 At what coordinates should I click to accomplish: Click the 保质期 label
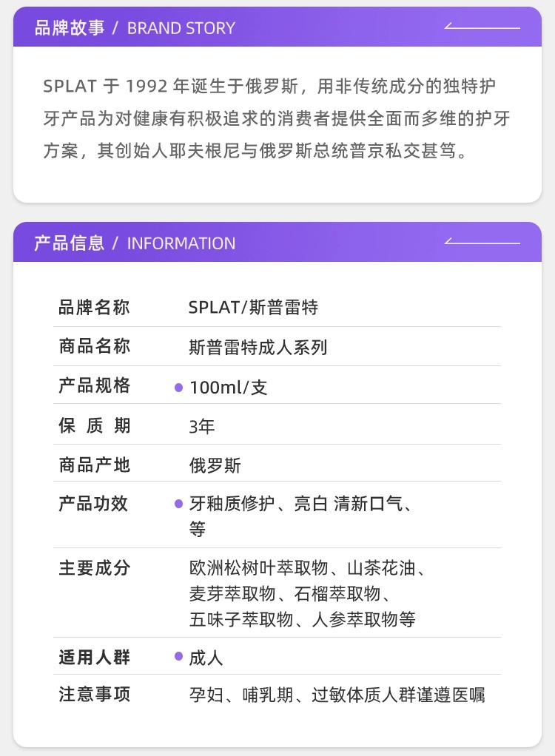pyautogui.click(x=94, y=425)
